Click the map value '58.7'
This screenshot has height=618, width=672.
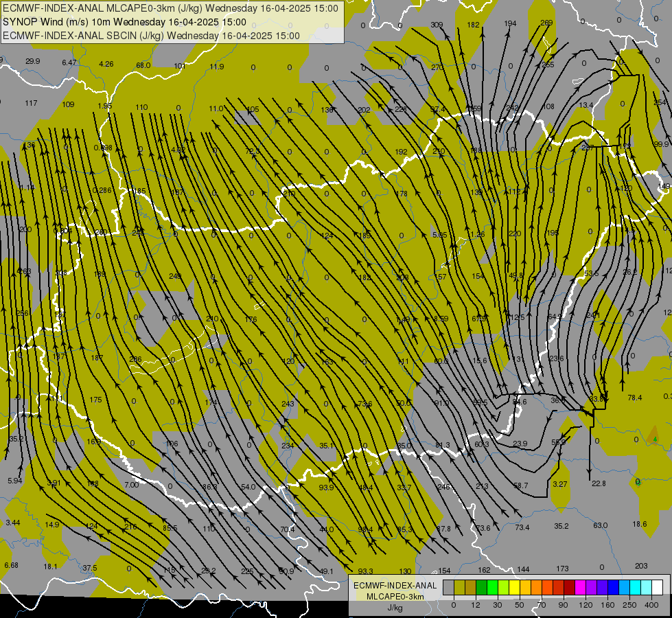521,485
